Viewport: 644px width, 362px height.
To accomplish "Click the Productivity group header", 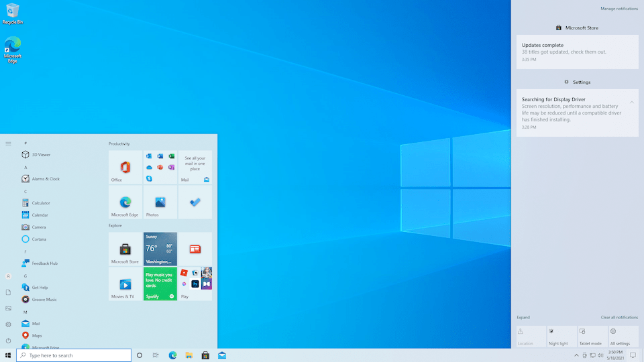I will pos(119,143).
